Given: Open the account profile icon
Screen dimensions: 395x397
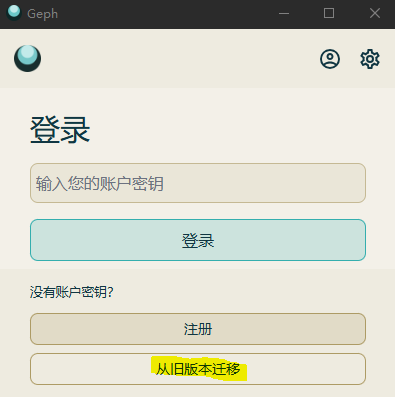Looking at the screenshot, I should [330, 59].
